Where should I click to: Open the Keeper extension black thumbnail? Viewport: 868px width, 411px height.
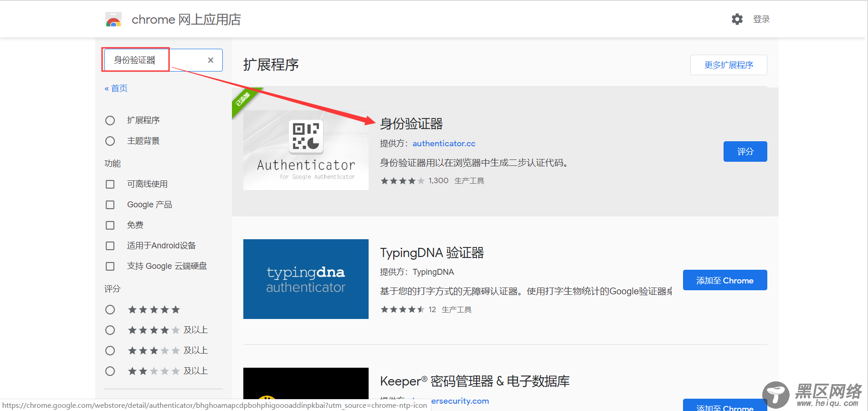(306, 384)
